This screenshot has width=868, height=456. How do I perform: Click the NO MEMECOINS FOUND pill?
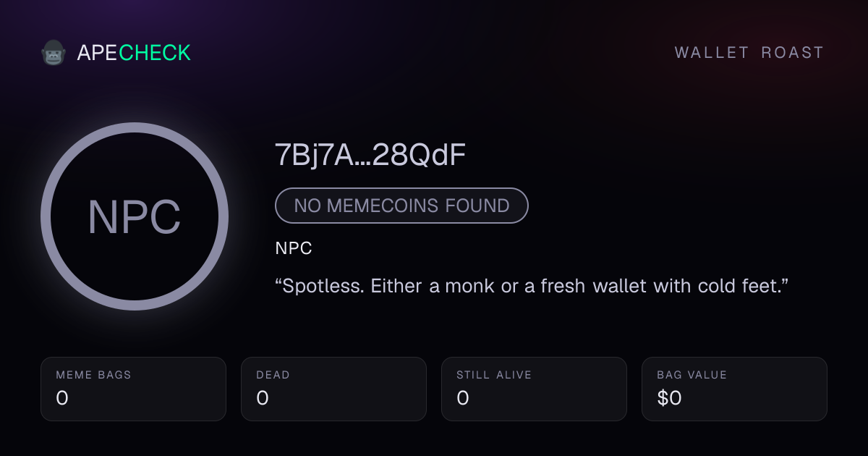tap(401, 206)
